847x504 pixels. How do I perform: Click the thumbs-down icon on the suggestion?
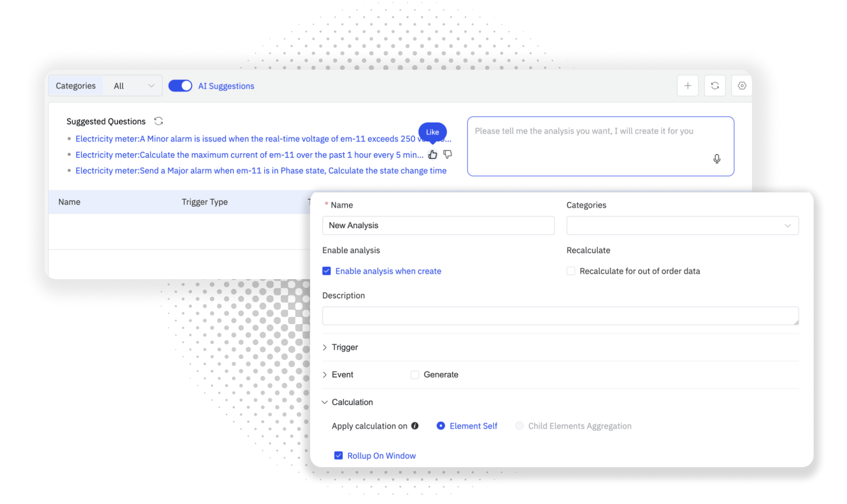tap(448, 155)
